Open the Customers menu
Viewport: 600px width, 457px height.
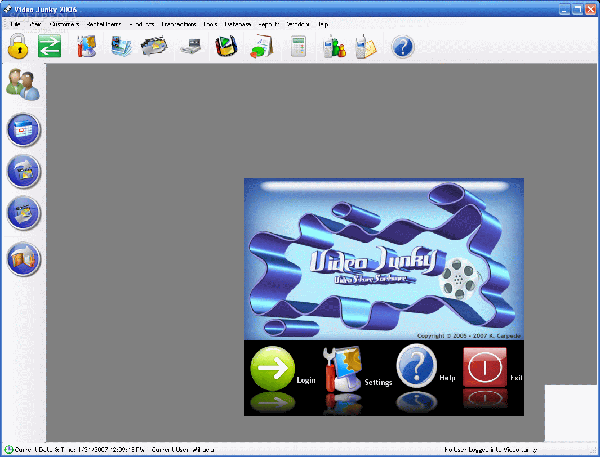(x=64, y=24)
